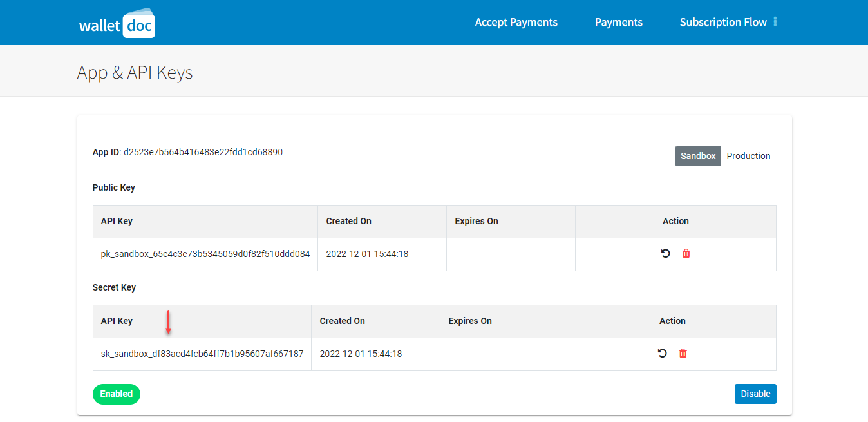Click the App & API Keys heading
The height and width of the screenshot is (422, 868).
point(135,72)
